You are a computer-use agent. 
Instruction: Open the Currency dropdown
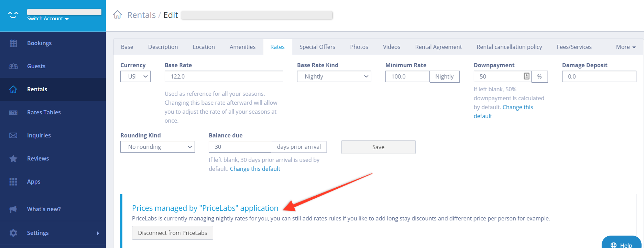click(x=135, y=76)
